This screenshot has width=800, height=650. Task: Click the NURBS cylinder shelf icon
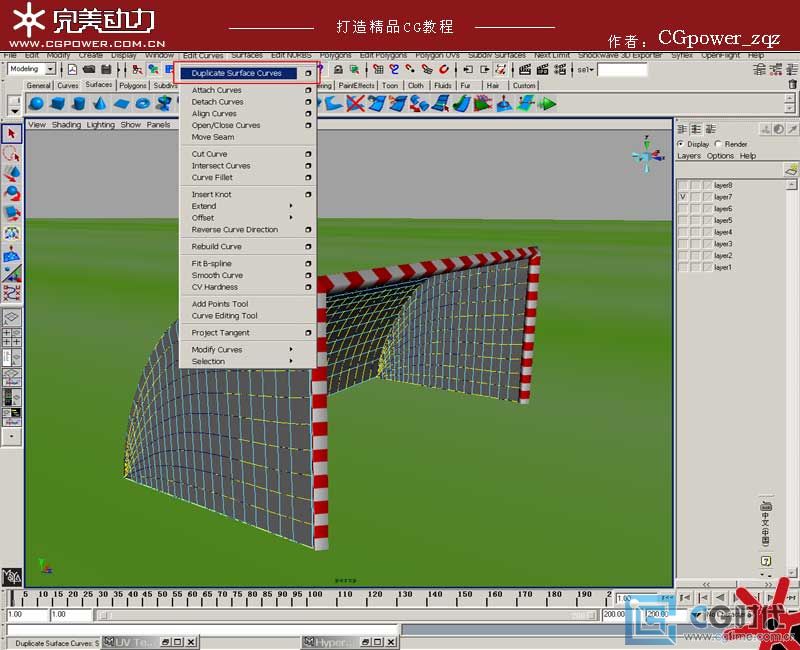(x=79, y=104)
